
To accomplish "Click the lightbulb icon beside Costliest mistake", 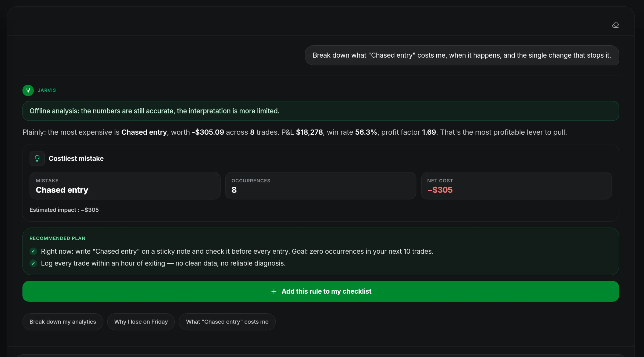I will tap(37, 159).
